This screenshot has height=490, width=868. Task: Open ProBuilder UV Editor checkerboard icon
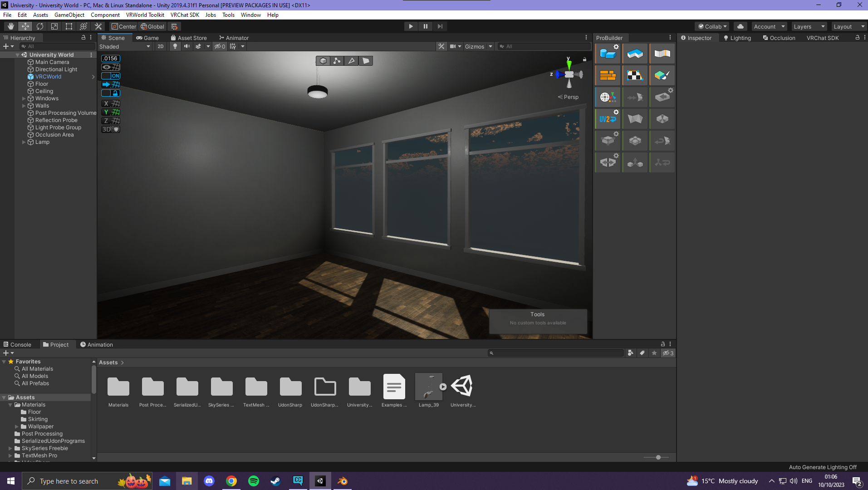click(635, 75)
